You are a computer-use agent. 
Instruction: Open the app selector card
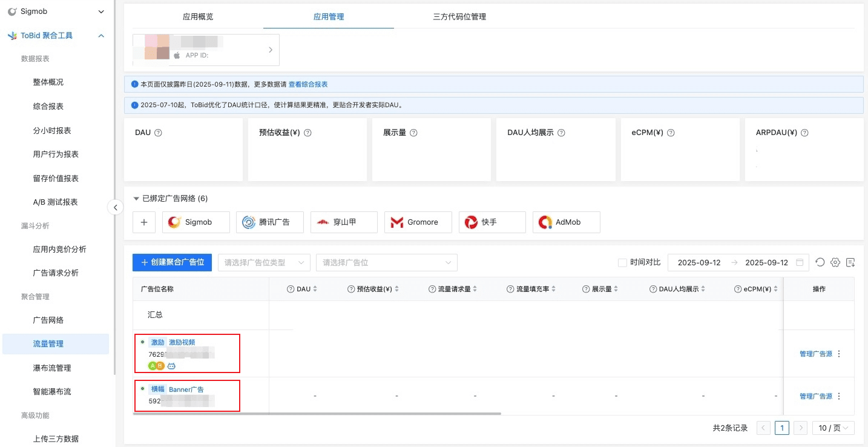206,50
